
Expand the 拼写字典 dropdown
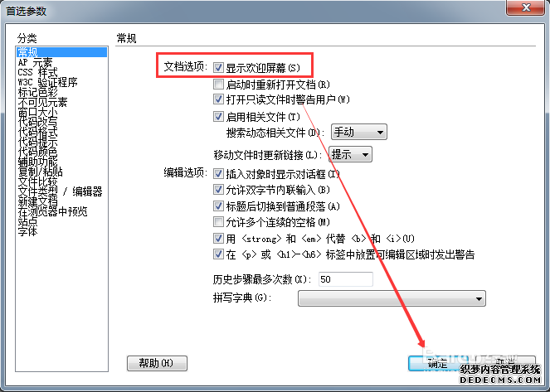pos(392,298)
